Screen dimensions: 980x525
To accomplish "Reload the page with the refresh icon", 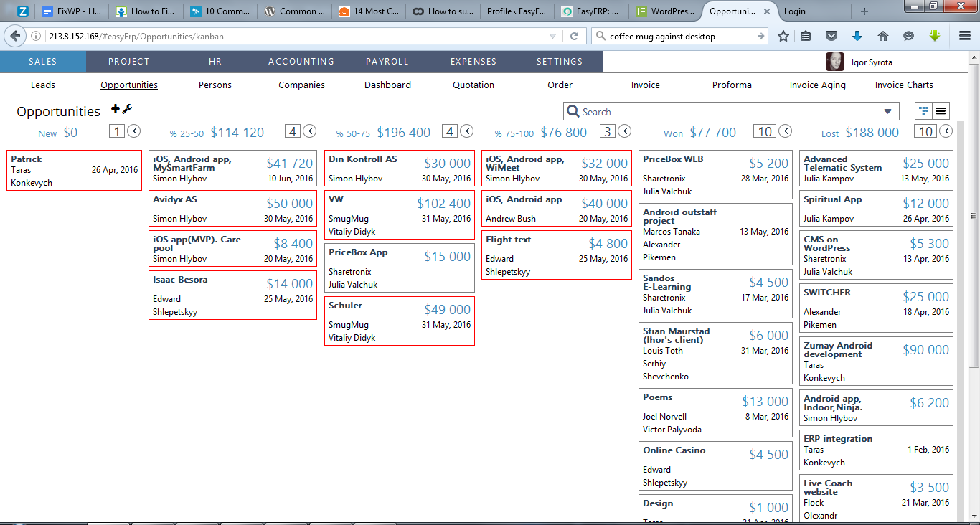I will pos(574,36).
